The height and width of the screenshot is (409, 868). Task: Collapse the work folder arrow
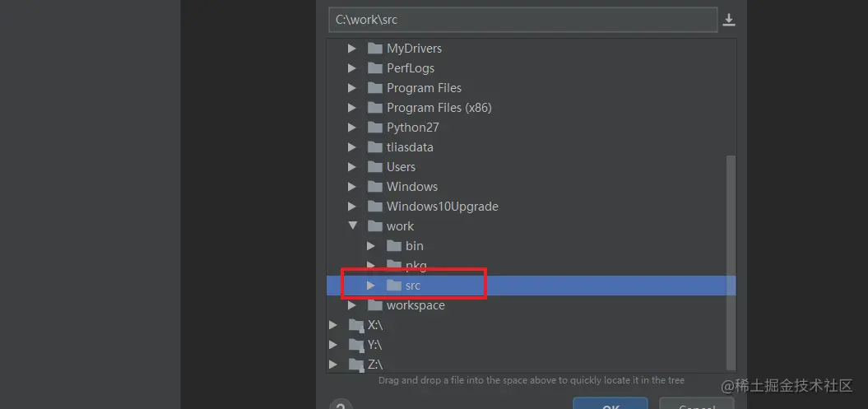coord(351,226)
